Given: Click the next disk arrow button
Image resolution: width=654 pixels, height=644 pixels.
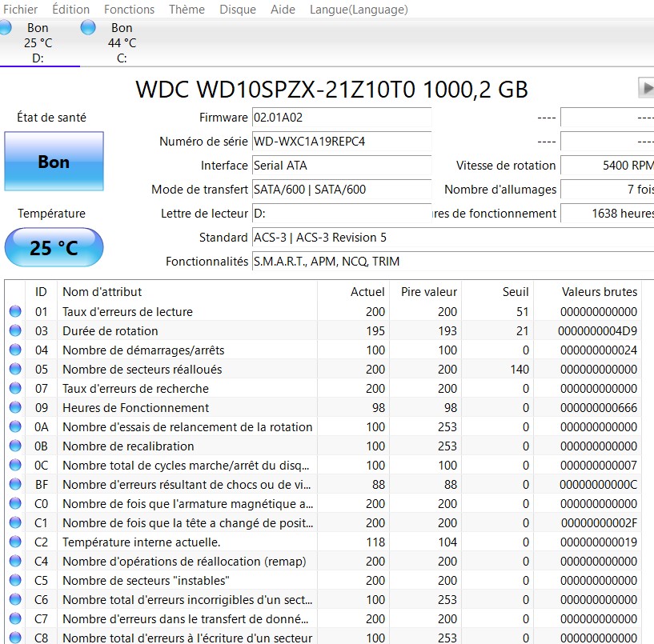Looking at the screenshot, I should point(646,88).
